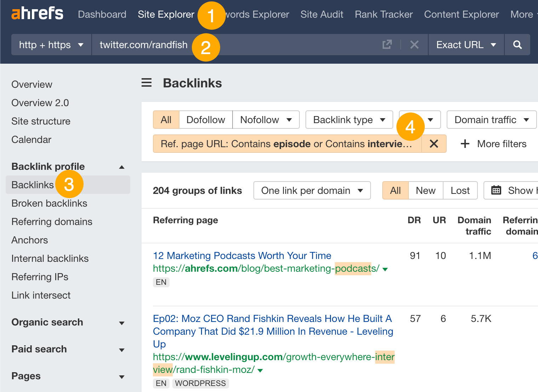Open the search magnifier in the URL bar

[x=517, y=45]
